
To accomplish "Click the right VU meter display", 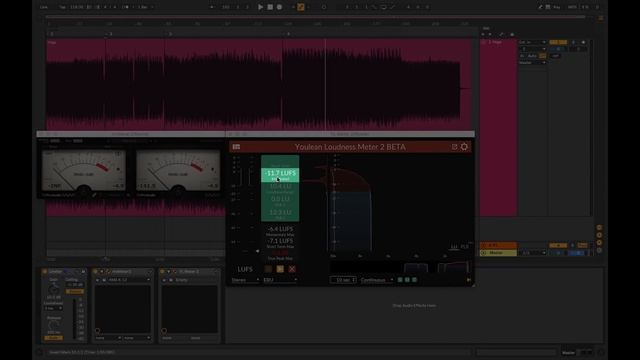I will [178, 170].
